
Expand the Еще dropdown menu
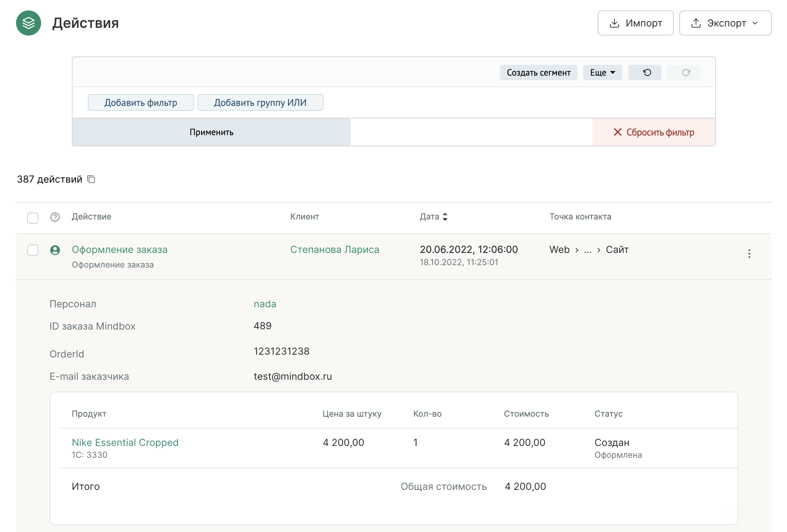[x=603, y=72]
